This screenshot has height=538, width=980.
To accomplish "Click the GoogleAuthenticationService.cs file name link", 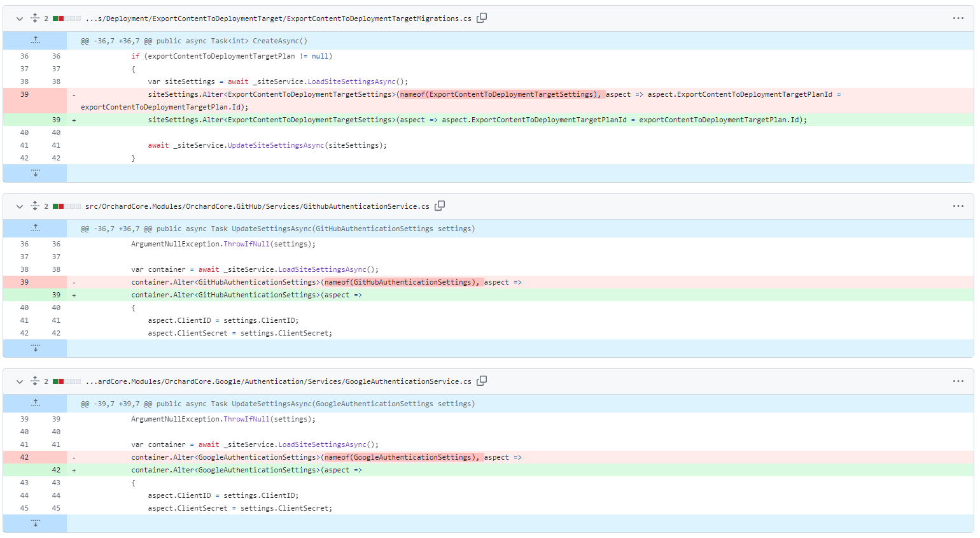I will [x=278, y=381].
